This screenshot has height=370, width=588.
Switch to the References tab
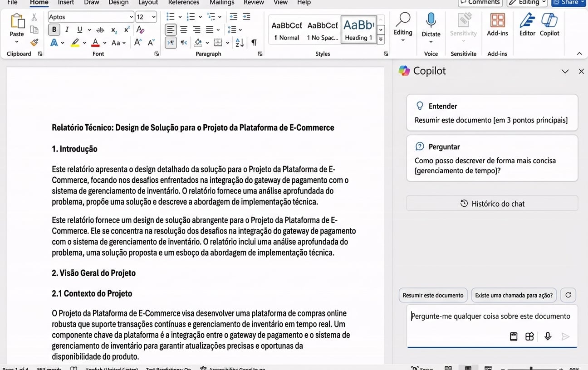(x=183, y=3)
